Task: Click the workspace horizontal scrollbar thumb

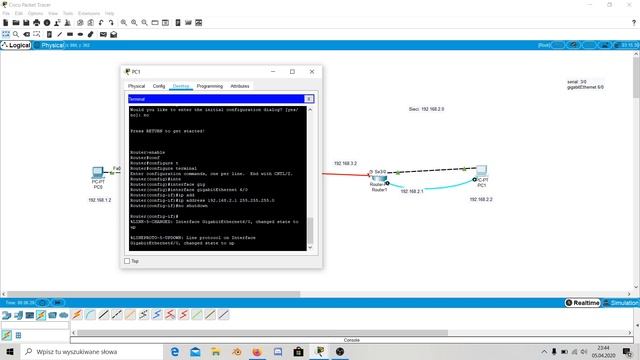Action: click(153, 294)
